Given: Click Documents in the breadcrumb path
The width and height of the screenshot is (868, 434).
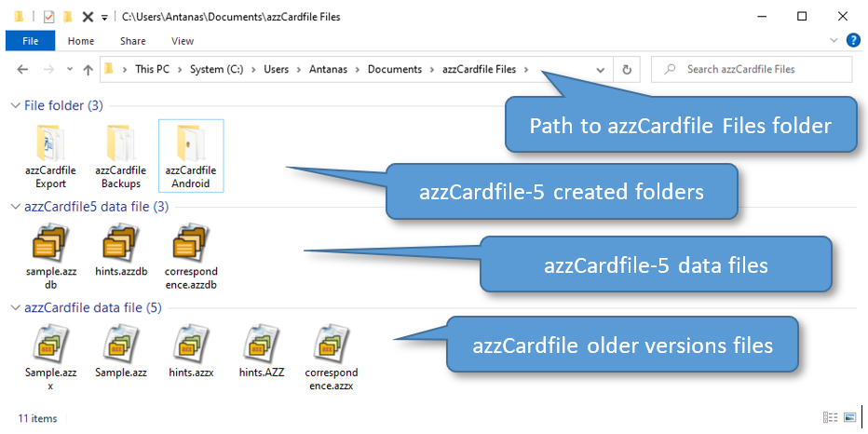Looking at the screenshot, I should (x=395, y=69).
